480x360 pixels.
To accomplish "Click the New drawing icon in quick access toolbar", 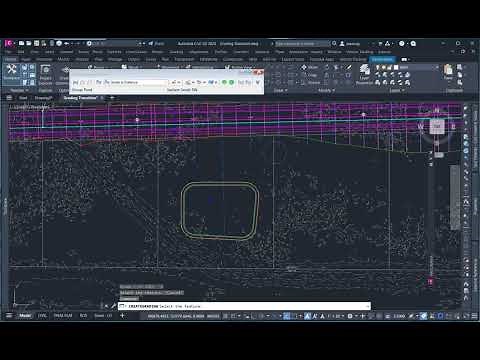I will coord(22,43).
